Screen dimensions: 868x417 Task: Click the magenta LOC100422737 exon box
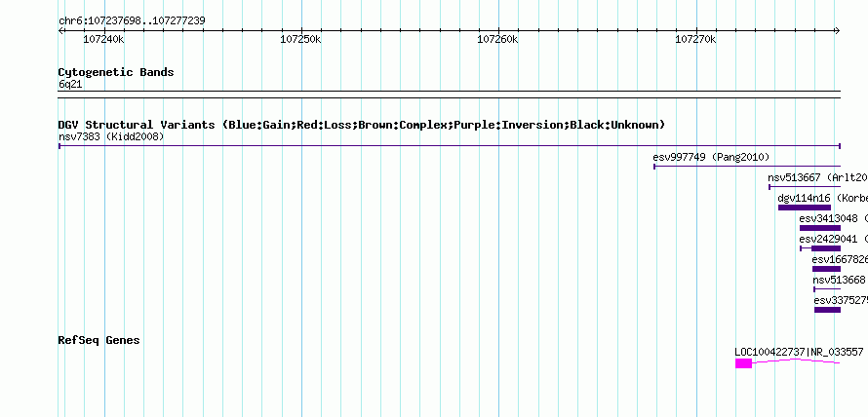pos(743,363)
